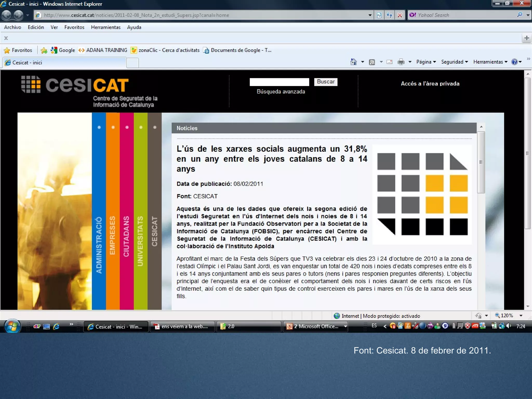
Task: Click the Refresh page icon
Action: coord(389,15)
